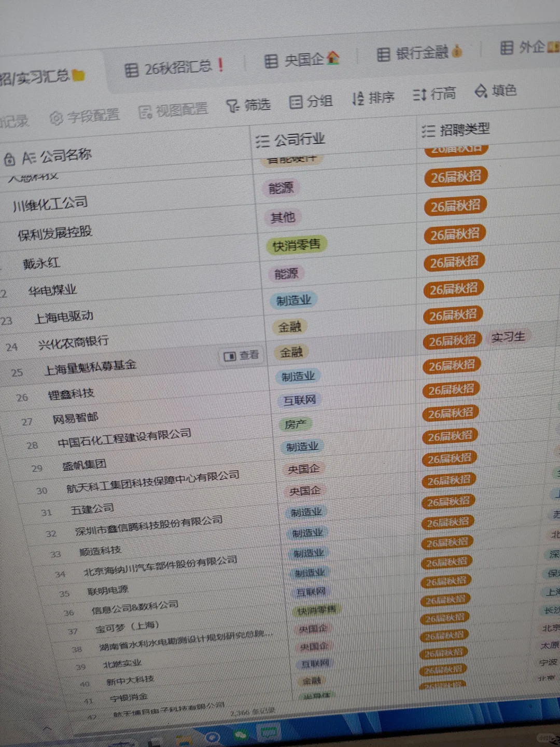
Task: Select the 新中大科技 cell
Action: (x=130, y=680)
